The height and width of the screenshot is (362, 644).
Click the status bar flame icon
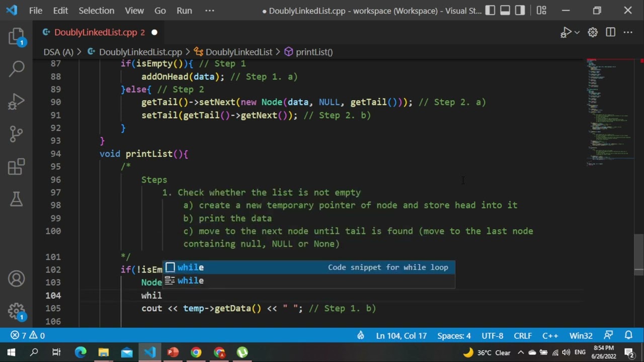point(361,335)
